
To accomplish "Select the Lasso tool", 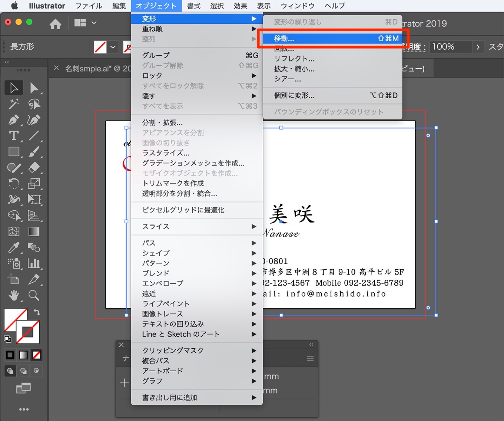I will (x=34, y=104).
